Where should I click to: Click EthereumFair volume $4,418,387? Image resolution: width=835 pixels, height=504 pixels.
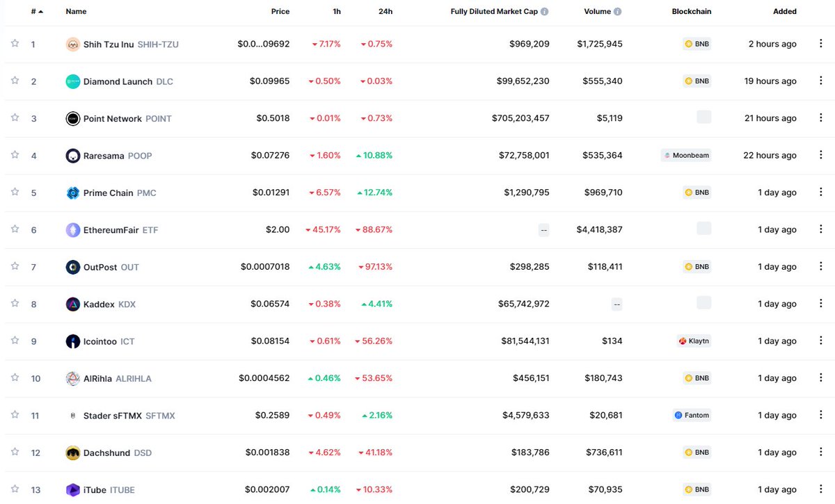click(600, 230)
